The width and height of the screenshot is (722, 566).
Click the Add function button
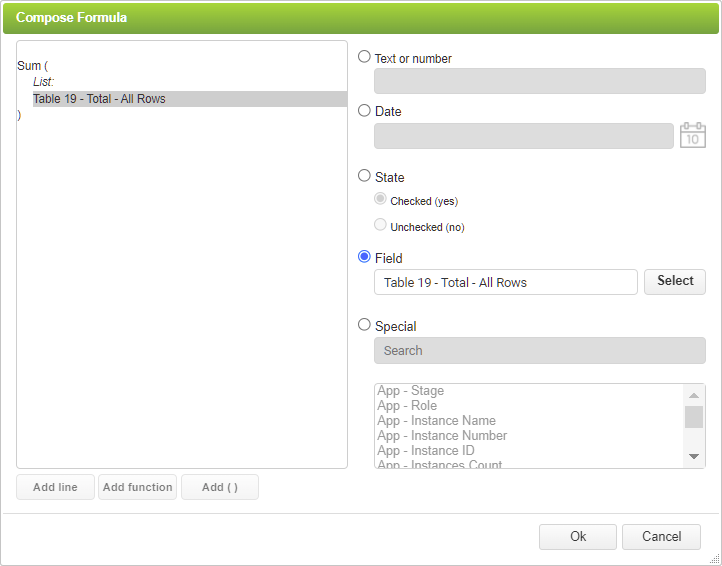[137, 487]
